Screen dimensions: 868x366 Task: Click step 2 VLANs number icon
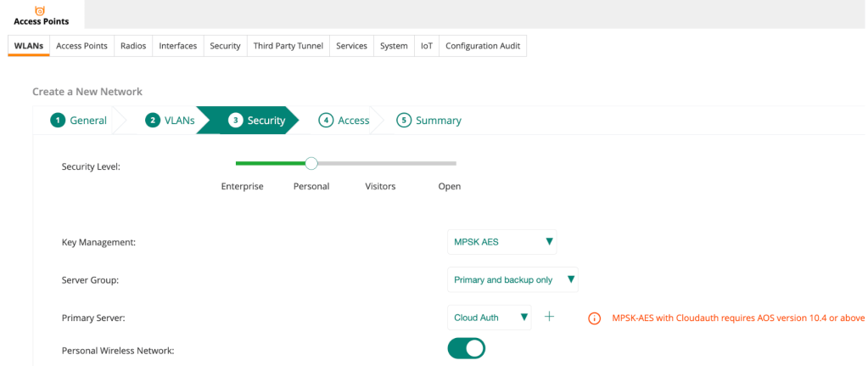(x=153, y=121)
